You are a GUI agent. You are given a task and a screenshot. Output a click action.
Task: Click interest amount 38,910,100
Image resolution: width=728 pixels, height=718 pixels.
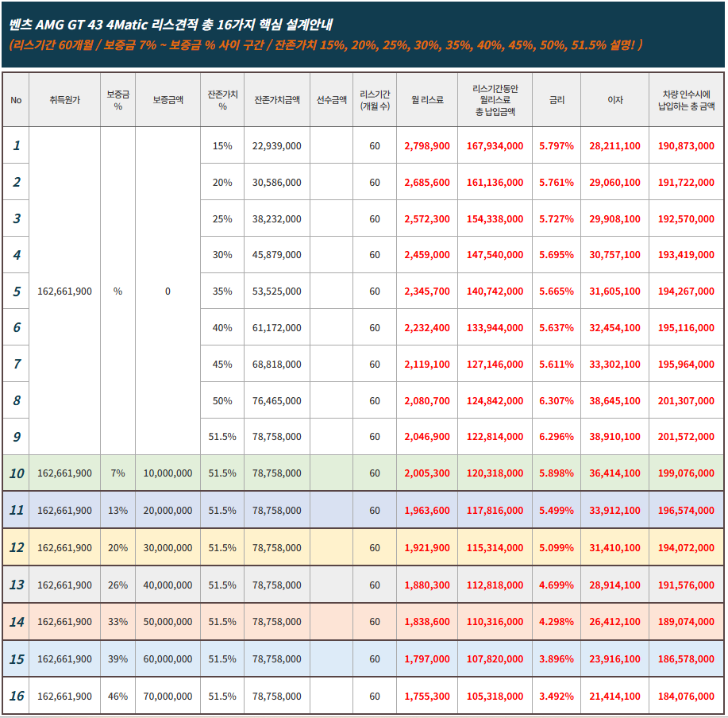click(614, 437)
